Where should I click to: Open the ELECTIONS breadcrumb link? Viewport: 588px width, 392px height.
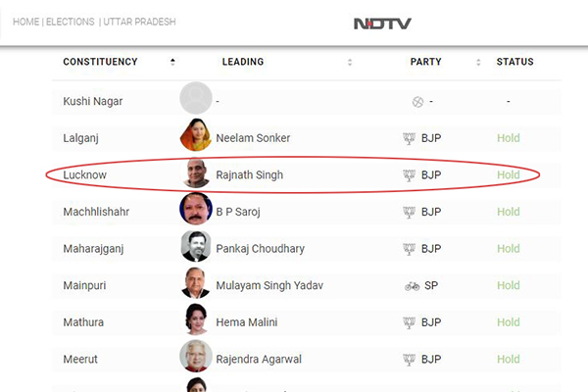(71, 22)
